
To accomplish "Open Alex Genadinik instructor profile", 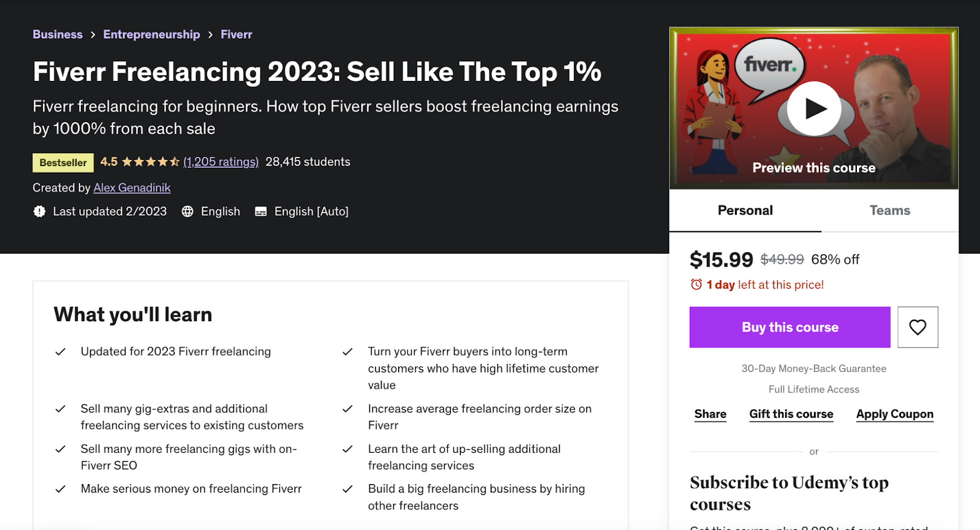I will 132,188.
